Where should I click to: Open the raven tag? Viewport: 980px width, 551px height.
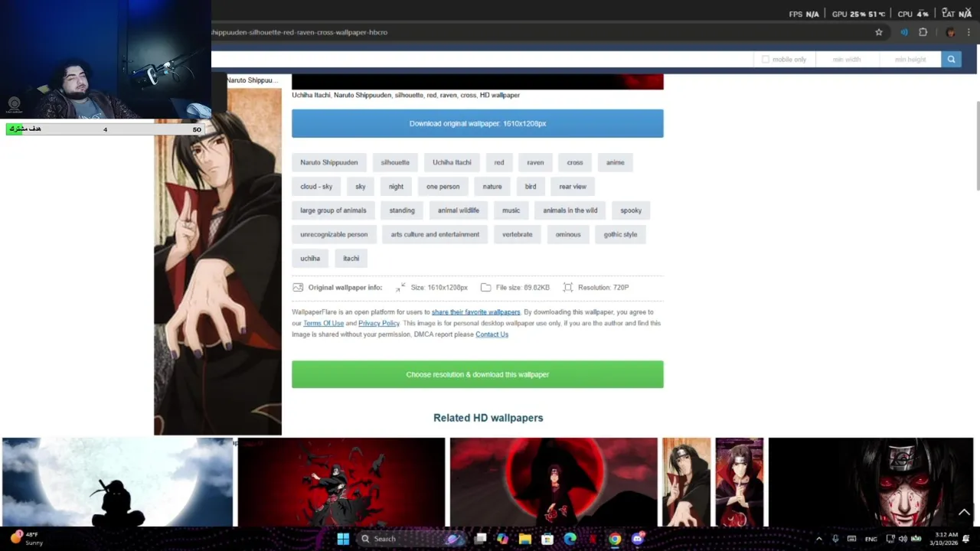point(535,162)
